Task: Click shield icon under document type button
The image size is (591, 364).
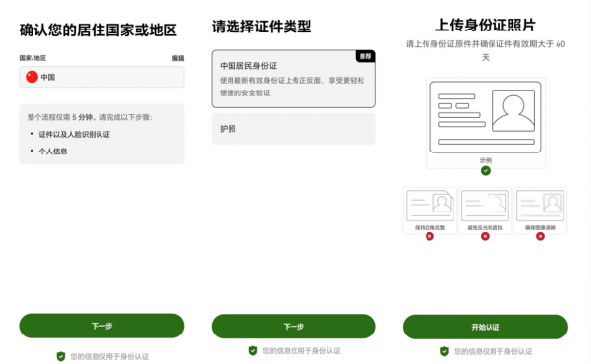Action: coord(253,351)
